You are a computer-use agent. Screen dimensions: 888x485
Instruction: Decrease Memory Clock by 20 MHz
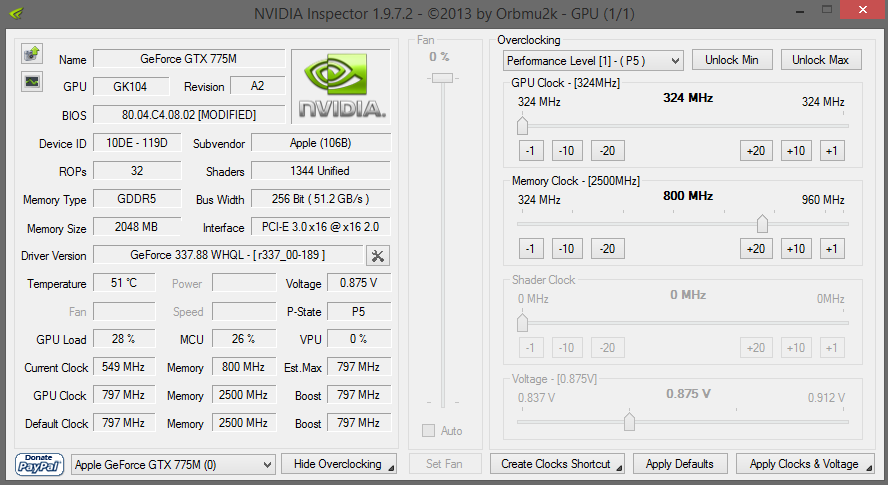point(608,249)
